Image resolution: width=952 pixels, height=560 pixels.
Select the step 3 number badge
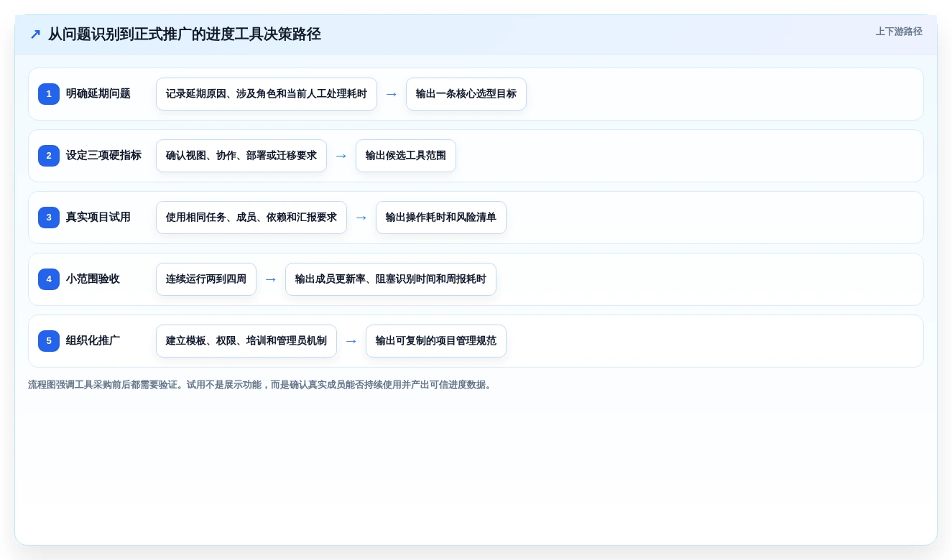pos(49,218)
